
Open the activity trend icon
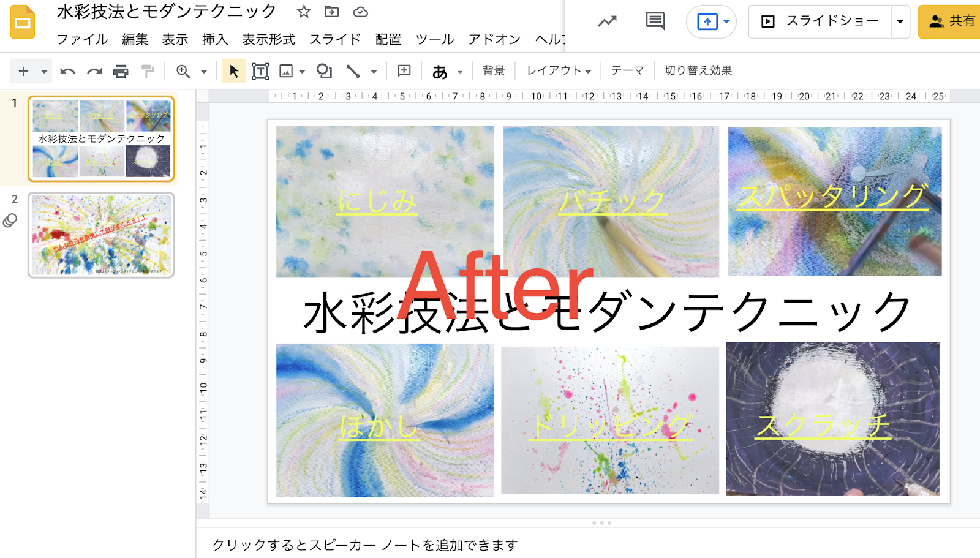coord(607,21)
